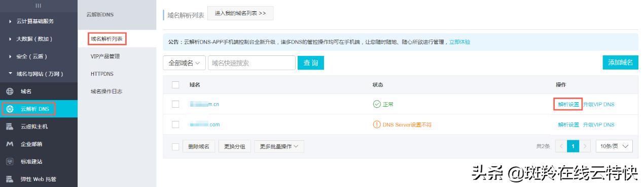The width and height of the screenshot is (644, 187).
Task: Click 解析设置 for the .com domain
Action: [x=568, y=124]
